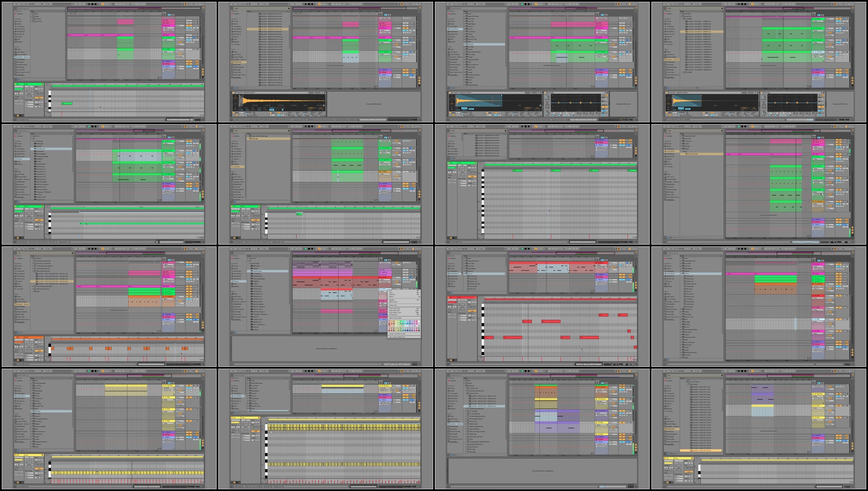Image resolution: width=868 pixels, height=491 pixels.
Task: Choose Duplicate in the track context menu
Action: 404,295
